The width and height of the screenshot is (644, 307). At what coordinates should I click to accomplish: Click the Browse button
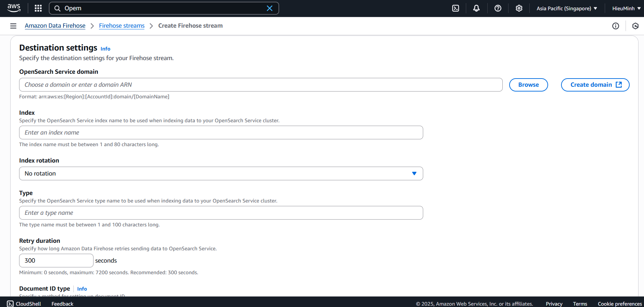[x=528, y=85]
